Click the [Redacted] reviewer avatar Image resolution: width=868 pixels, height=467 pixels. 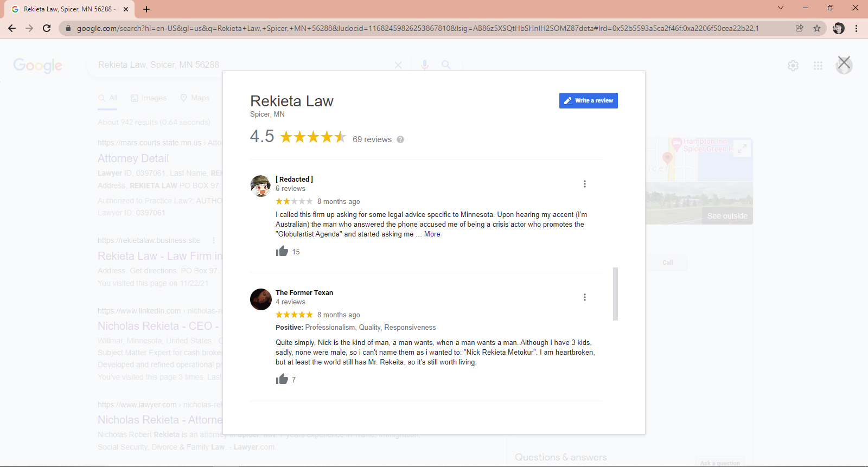pyautogui.click(x=261, y=186)
